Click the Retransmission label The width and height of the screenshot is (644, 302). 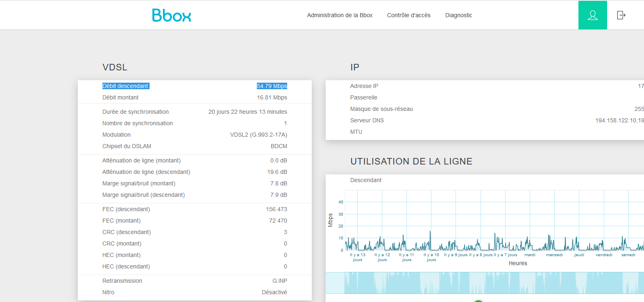pos(122,281)
